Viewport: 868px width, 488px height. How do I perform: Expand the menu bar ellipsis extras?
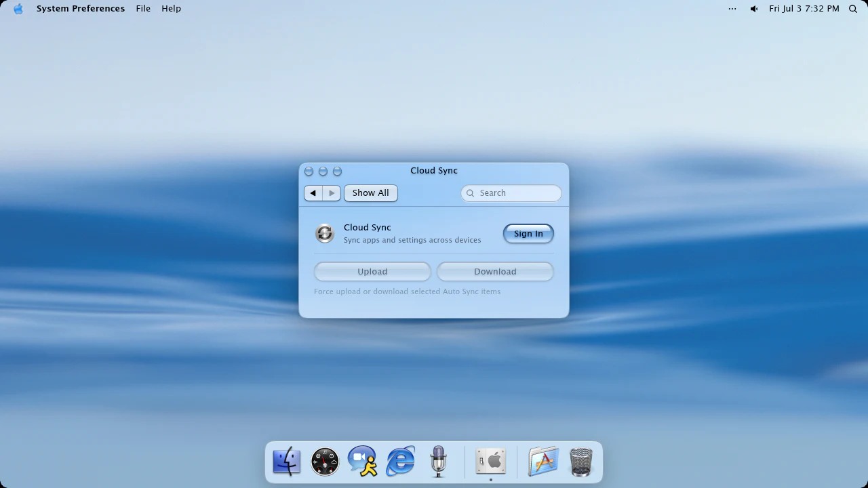(732, 9)
